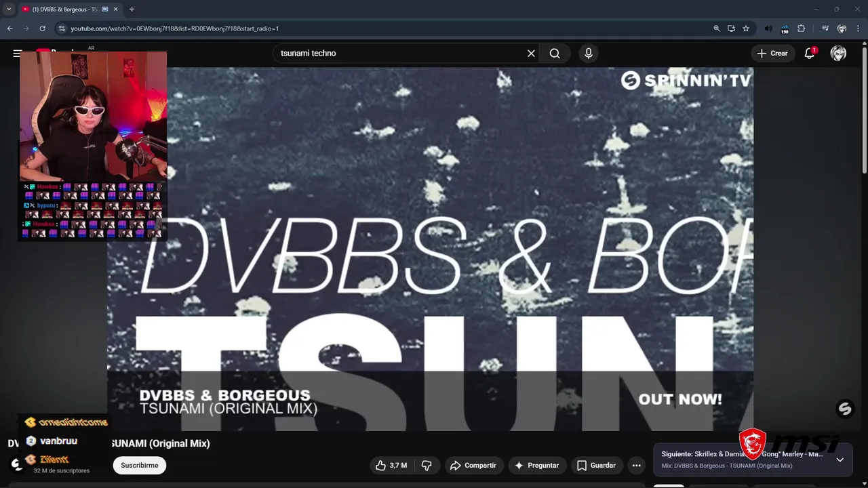Viewport: 868px width, 488px height.
Task: Reload the page
Action: pos(42,28)
